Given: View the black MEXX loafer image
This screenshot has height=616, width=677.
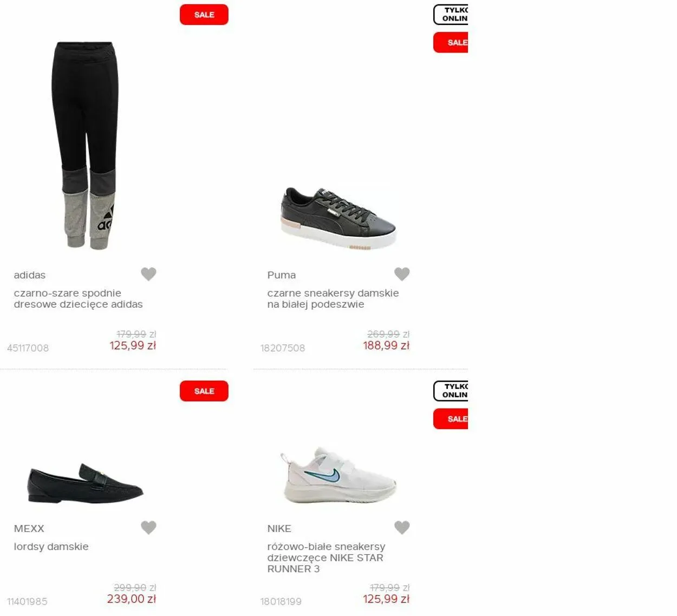Looking at the screenshot, I should tap(85, 483).
